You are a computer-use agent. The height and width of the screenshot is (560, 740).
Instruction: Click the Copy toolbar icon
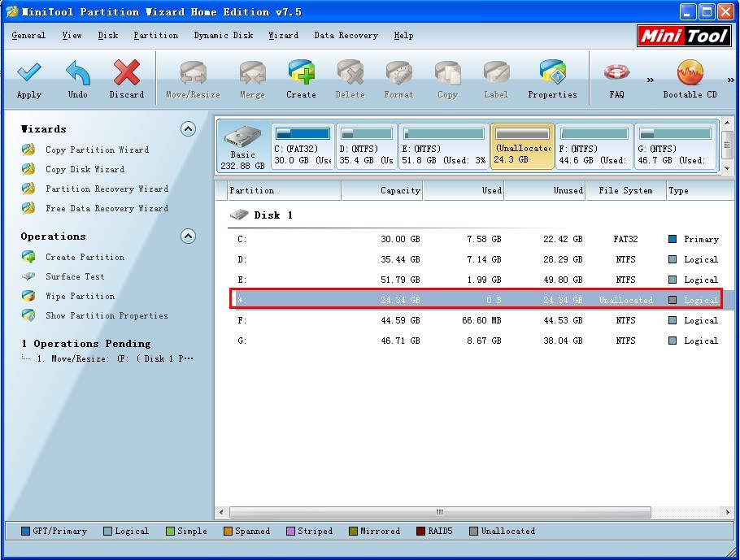[447, 80]
